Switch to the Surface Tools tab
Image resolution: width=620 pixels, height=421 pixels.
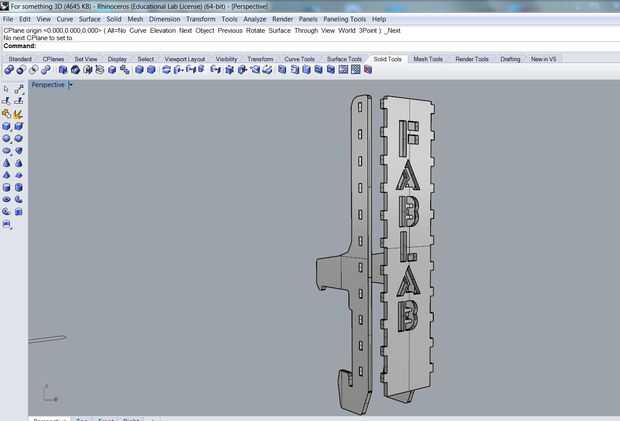pos(344,59)
